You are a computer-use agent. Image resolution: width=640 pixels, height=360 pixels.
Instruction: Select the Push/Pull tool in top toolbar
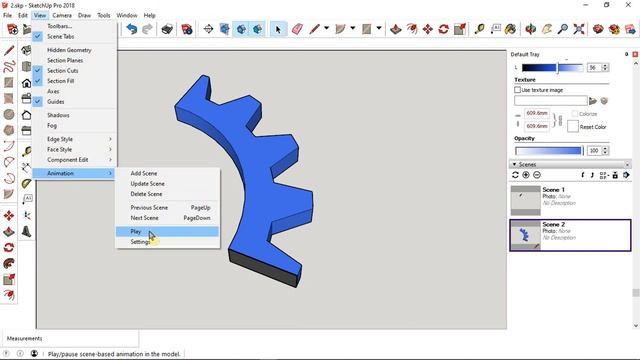[x=395, y=29]
